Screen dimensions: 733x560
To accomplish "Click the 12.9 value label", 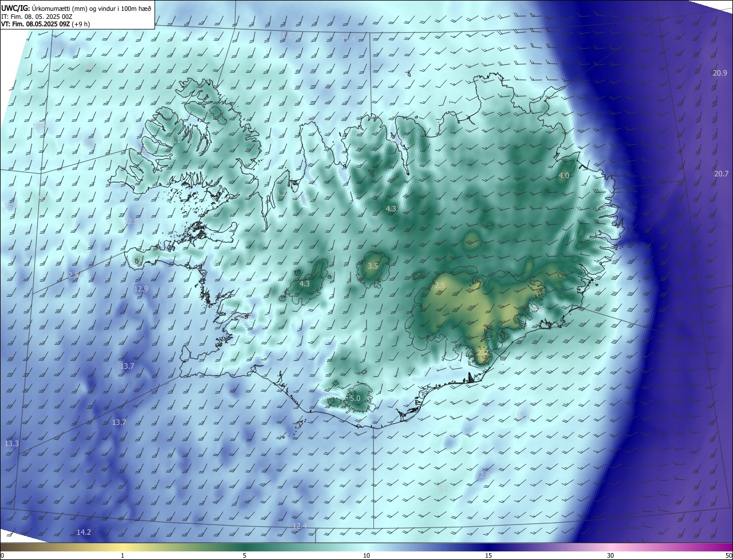I will tap(141, 289).
